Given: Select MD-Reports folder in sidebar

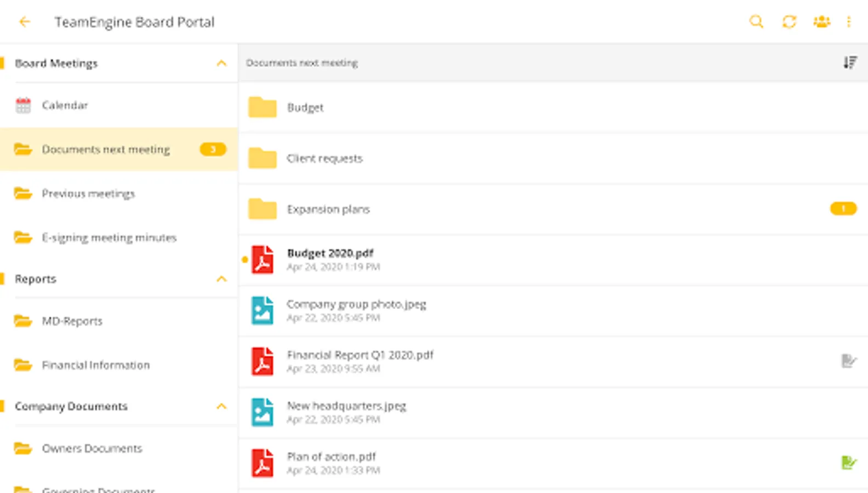Looking at the screenshot, I should (72, 321).
